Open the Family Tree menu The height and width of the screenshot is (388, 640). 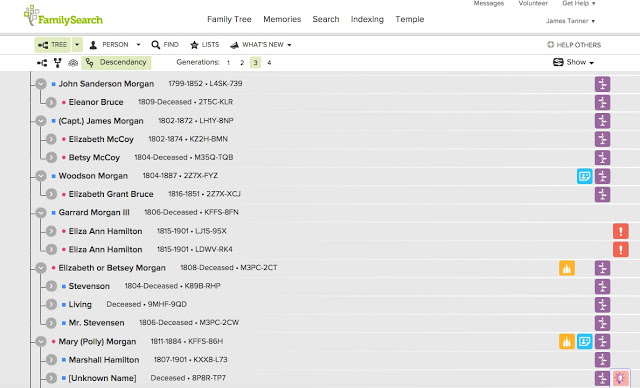pos(229,19)
